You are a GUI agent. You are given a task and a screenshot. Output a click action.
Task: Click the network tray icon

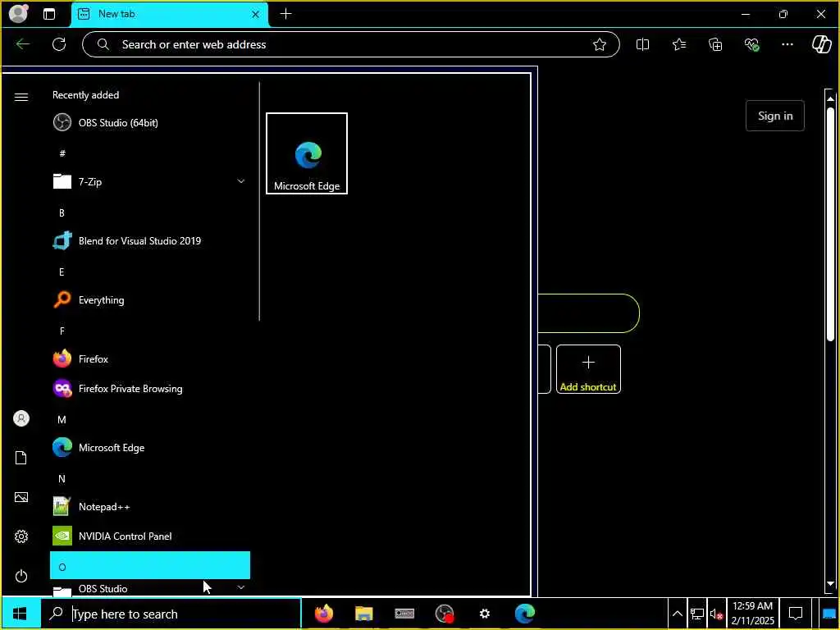[x=697, y=614]
